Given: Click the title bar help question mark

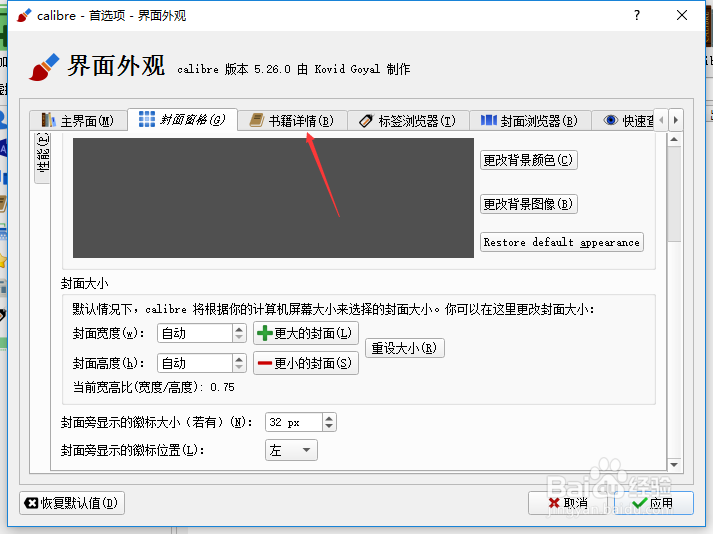Looking at the screenshot, I should click(x=637, y=15).
